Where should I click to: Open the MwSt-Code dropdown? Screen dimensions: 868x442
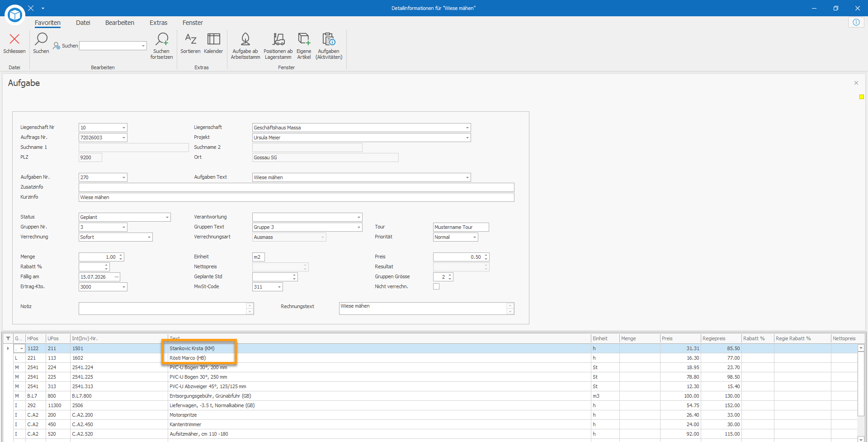(x=279, y=287)
